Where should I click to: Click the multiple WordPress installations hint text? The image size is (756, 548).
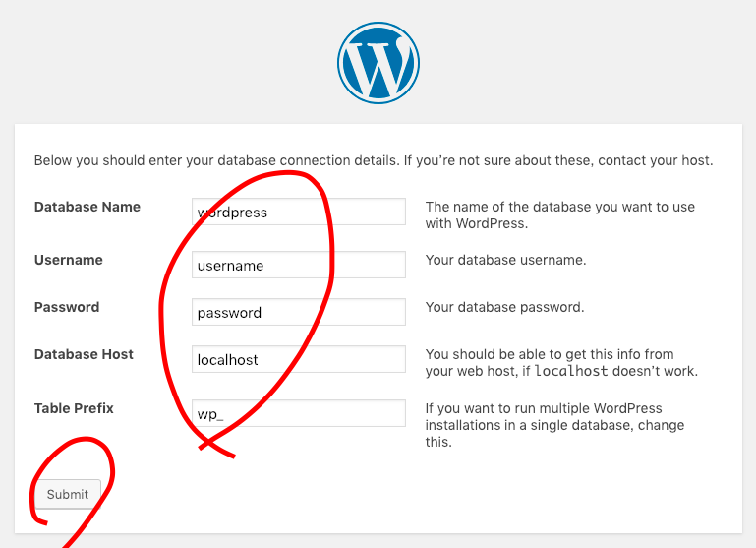point(554,425)
